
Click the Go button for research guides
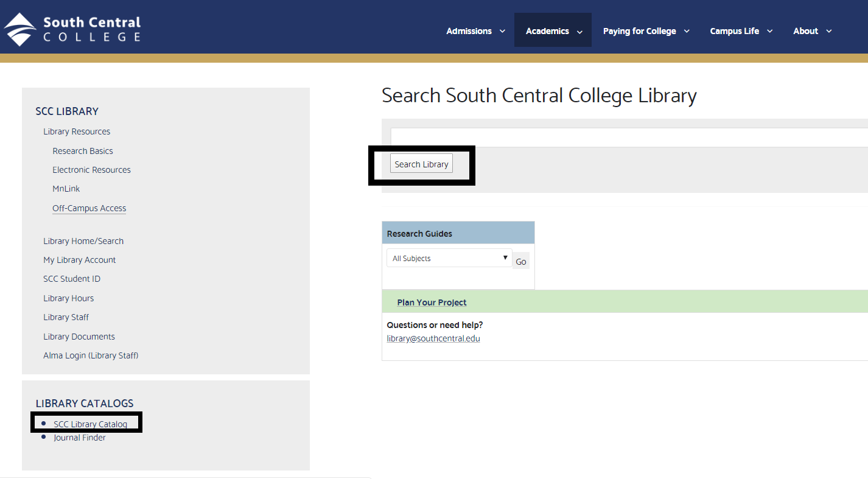pyautogui.click(x=521, y=261)
